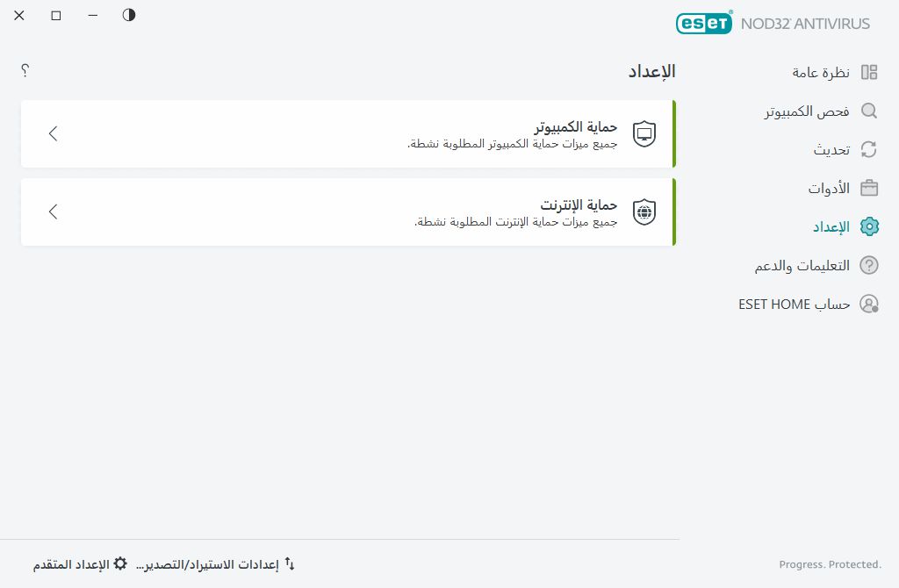This screenshot has height=588, width=899.
Task: Click the computer protection shield icon
Action: 644,133
